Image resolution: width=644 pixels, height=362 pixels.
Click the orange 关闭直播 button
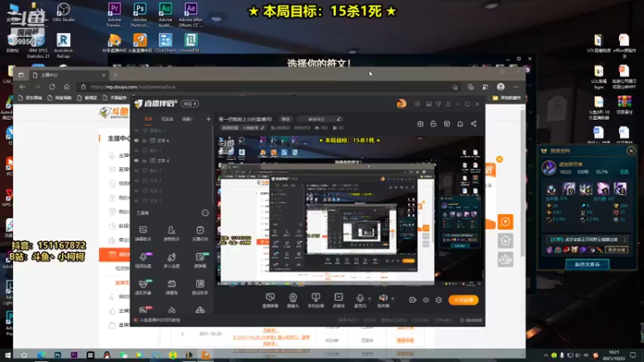(x=464, y=300)
